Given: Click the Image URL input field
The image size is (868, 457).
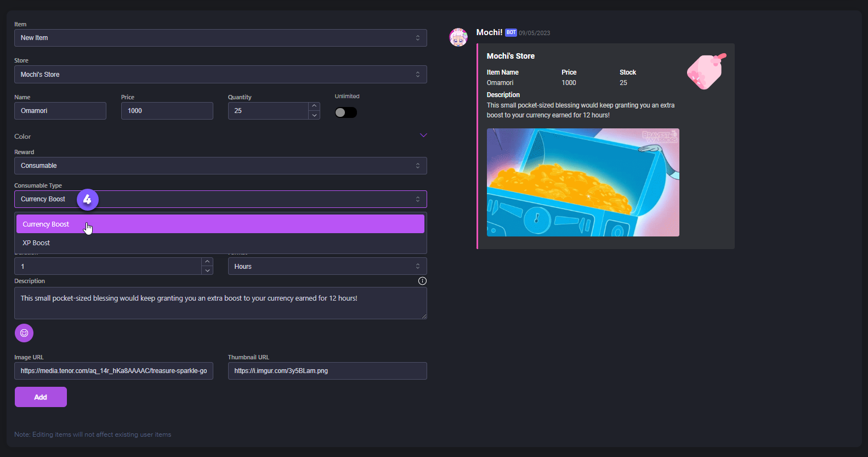Looking at the screenshot, I should pos(114,371).
